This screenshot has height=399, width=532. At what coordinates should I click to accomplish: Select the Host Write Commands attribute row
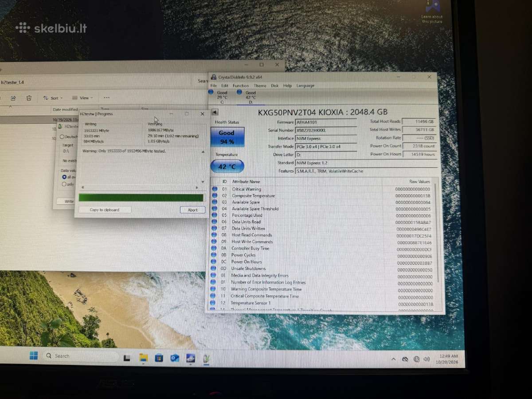(322, 242)
